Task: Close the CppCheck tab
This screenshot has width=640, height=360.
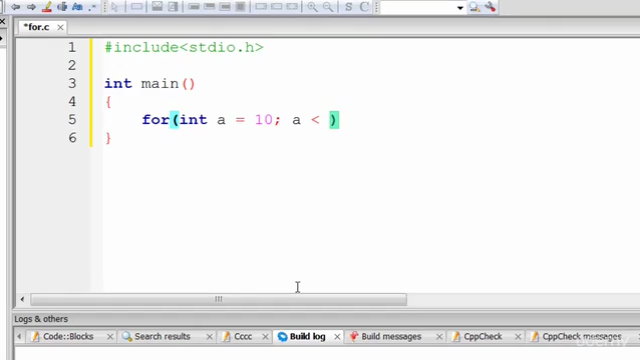Action: pos(518,337)
